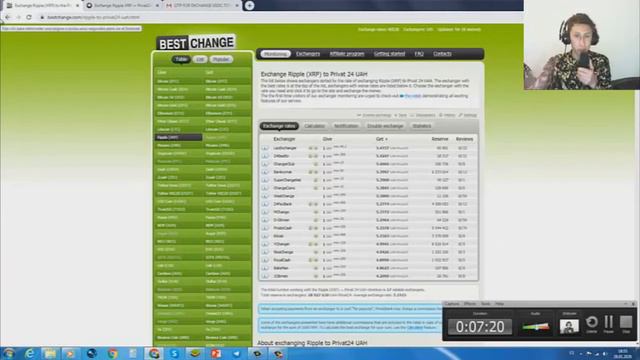Viewport: 640px width, 360px height.
Task: Select Ripple (XRP) in the Give column
Action: coord(178,138)
